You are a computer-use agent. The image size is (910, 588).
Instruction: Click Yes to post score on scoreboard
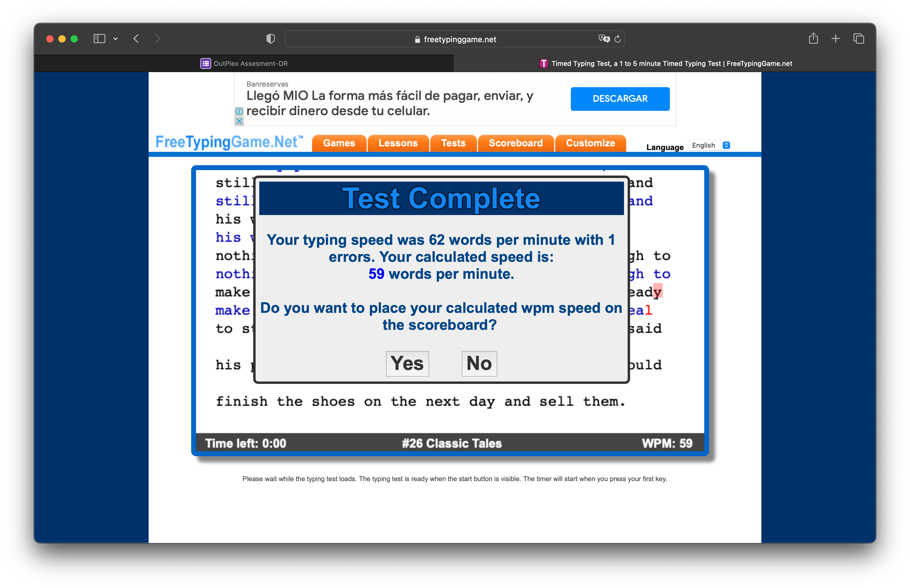[407, 364]
